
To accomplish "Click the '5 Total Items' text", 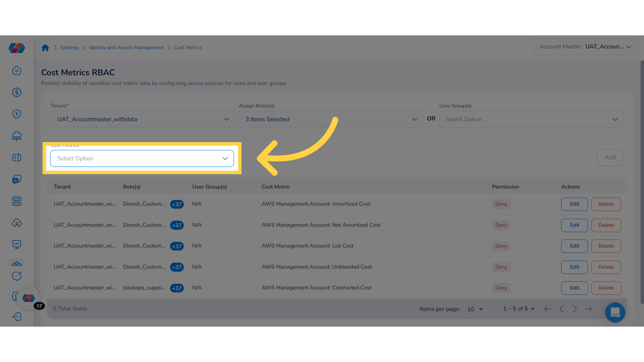I will pos(70,309).
